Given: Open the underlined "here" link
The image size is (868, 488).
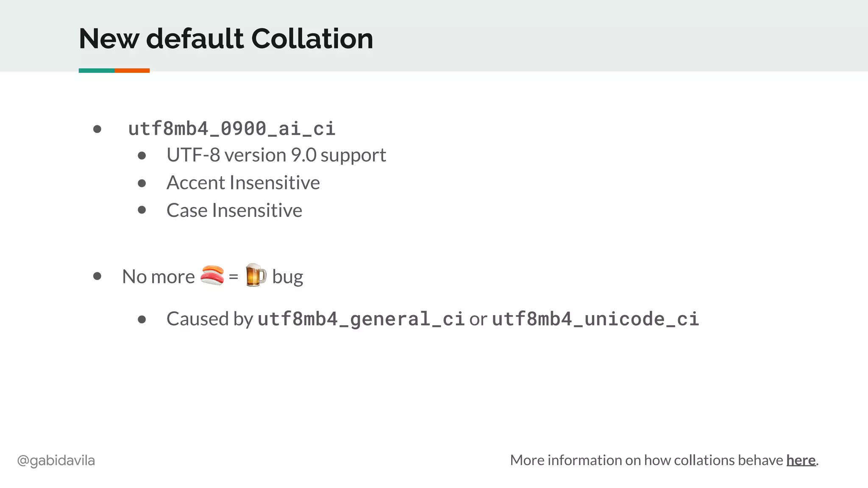Looking at the screenshot, I should (x=801, y=460).
